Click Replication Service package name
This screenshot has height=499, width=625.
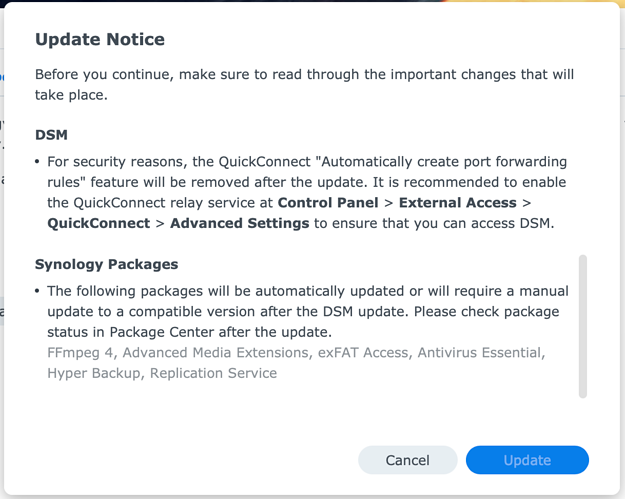[213, 373]
